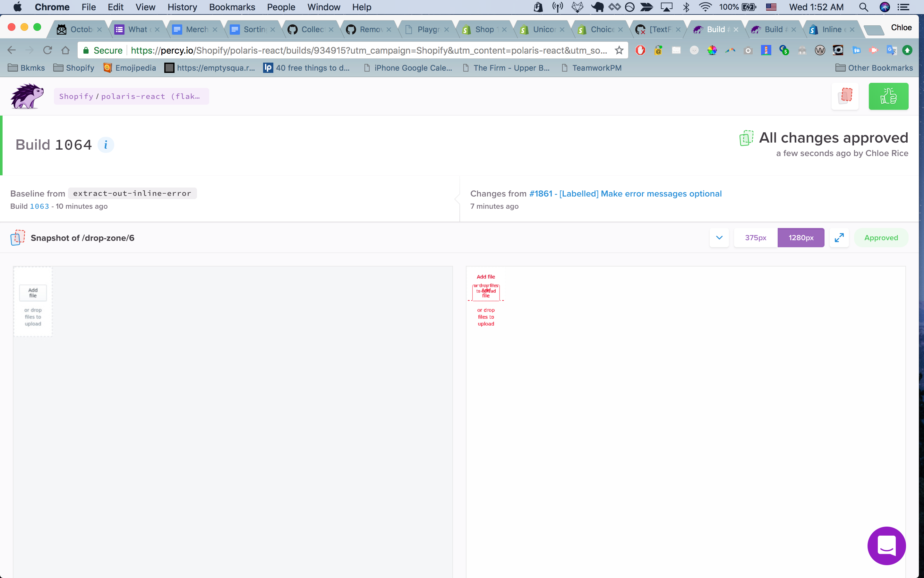
Task: Open pull request #1861 link
Action: tap(625, 194)
